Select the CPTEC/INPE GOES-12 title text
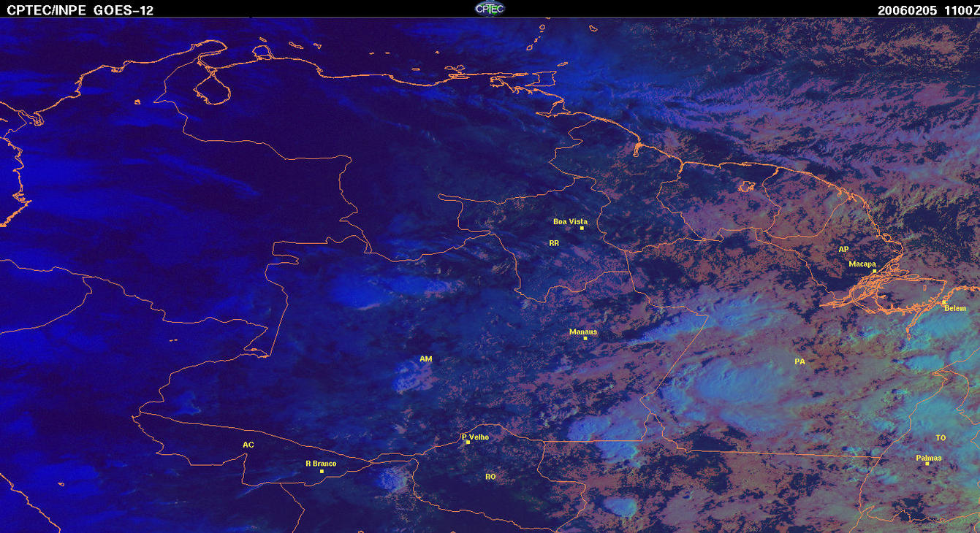 [80, 9]
